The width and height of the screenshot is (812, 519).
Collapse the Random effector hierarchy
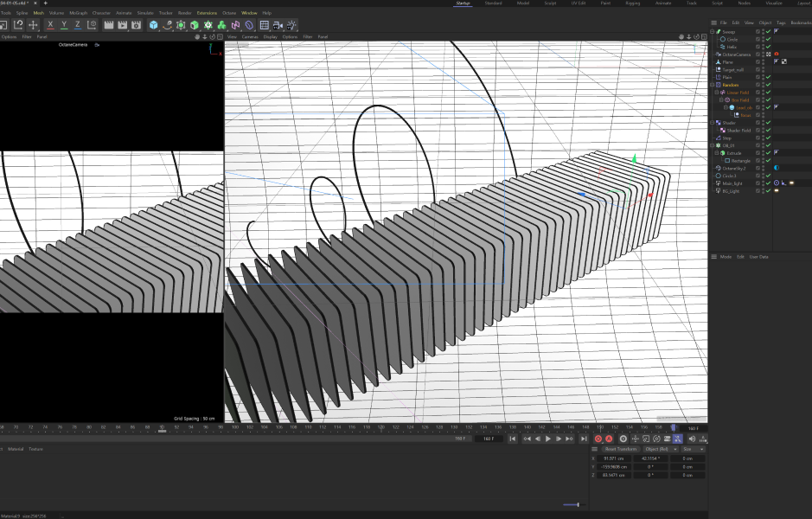click(712, 85)
